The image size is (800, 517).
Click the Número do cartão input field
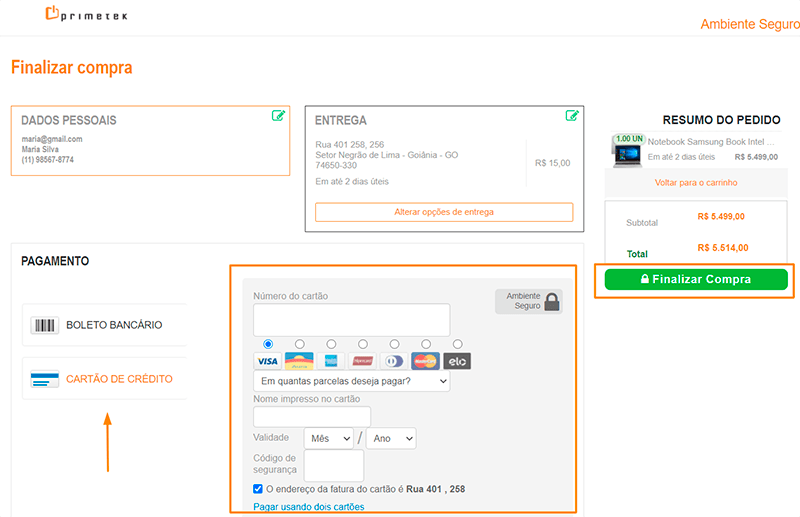351,320
